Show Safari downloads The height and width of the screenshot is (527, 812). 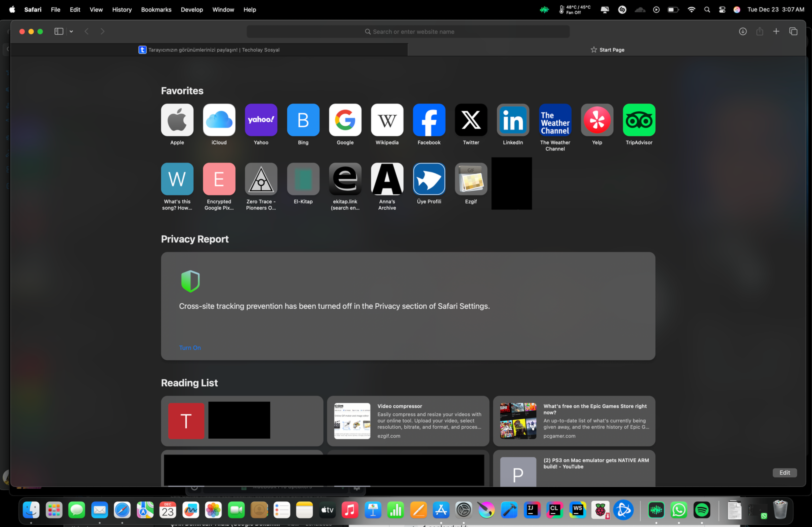click(x=743, y=31)
